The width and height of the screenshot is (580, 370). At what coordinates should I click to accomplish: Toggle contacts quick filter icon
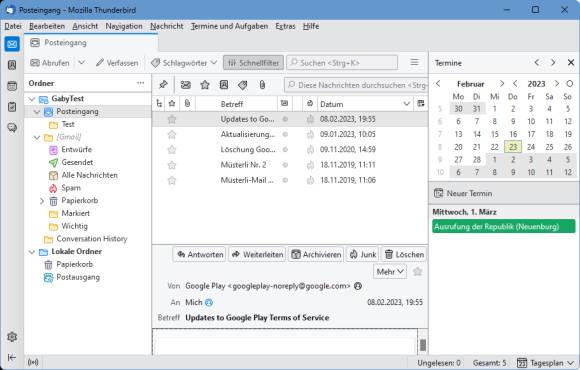pos(224,85)
